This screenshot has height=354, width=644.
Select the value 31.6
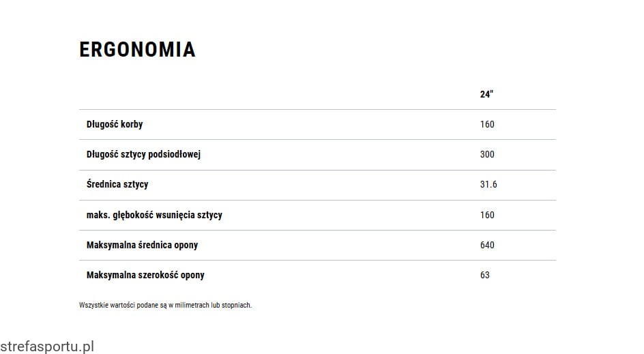[x=488, y=184]
